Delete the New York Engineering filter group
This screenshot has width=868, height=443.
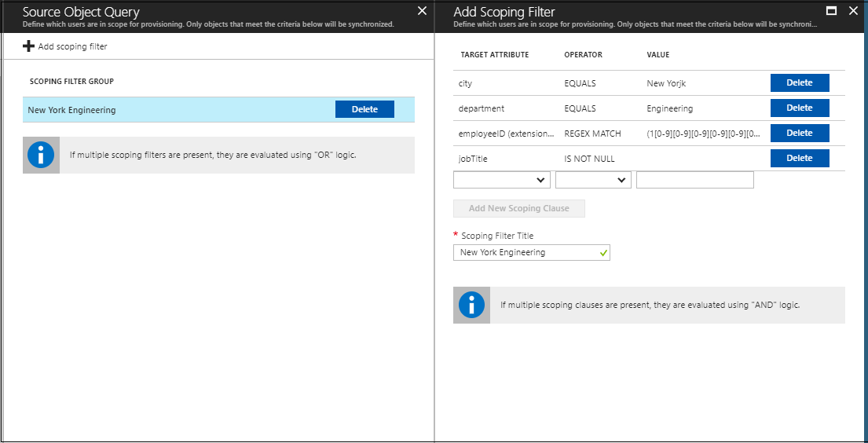(x=364, y=109)
